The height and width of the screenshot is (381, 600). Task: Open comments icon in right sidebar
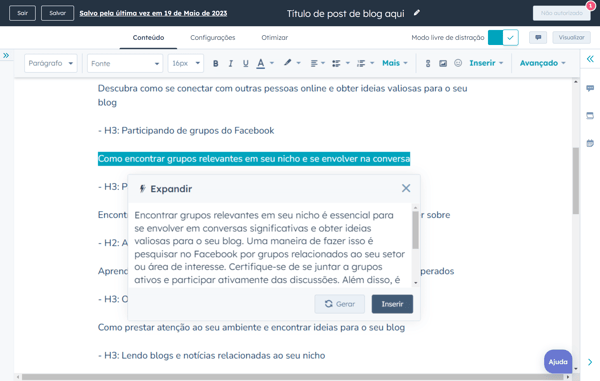[590, 89]
